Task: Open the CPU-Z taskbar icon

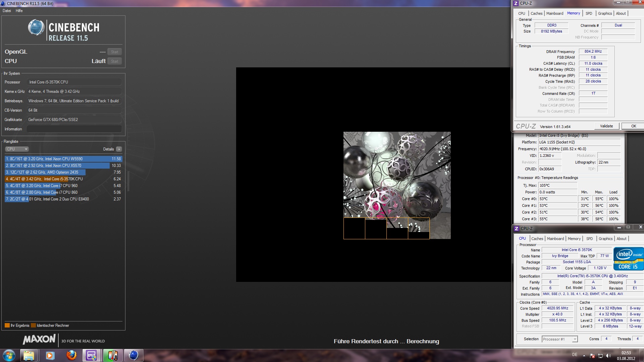Action: point(92,355)
